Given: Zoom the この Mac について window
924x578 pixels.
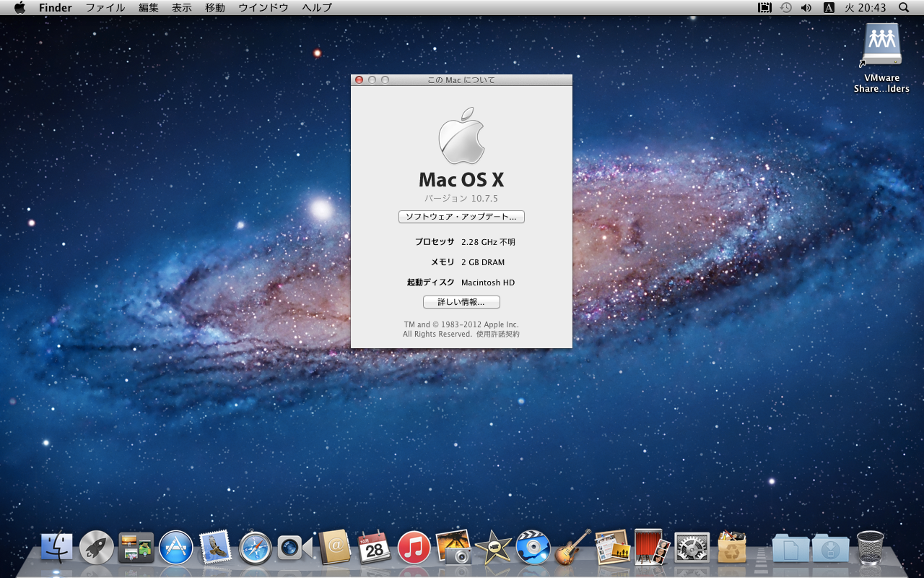Looking at the screenshot, I should pos(385,80).
